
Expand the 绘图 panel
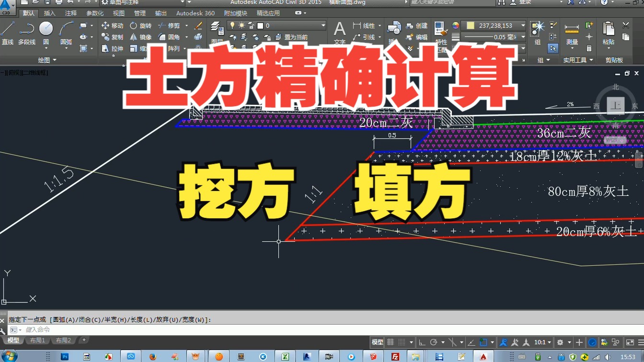click(47, 60)
